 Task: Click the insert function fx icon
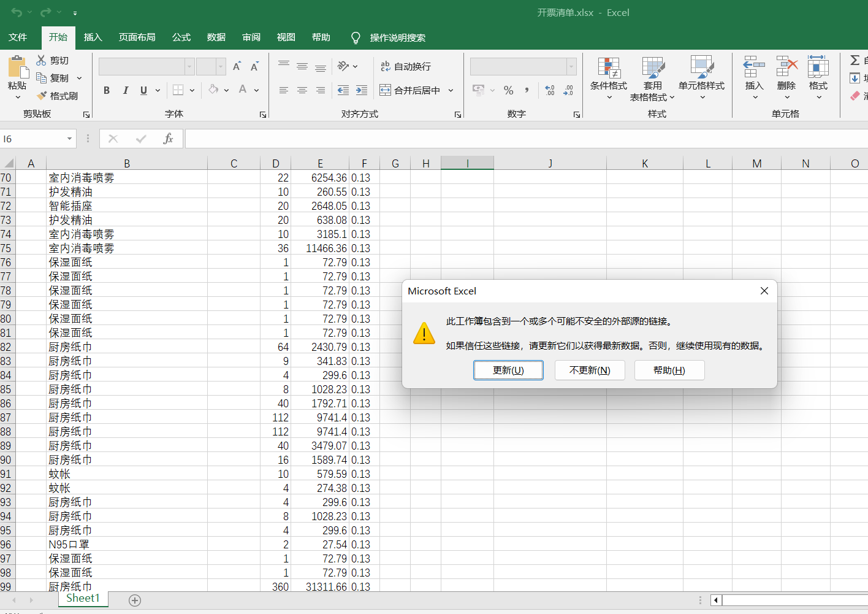(168, 139)
